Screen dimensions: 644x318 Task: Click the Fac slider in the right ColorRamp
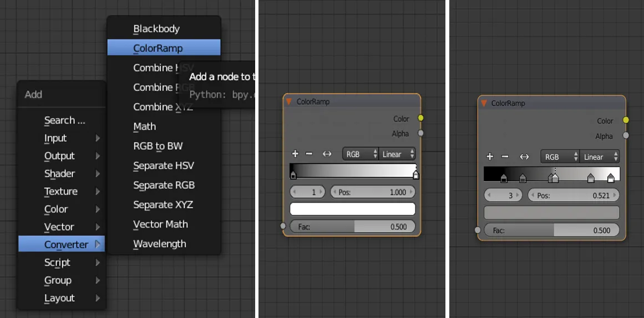pyautogui.click(x=552, y=230)
